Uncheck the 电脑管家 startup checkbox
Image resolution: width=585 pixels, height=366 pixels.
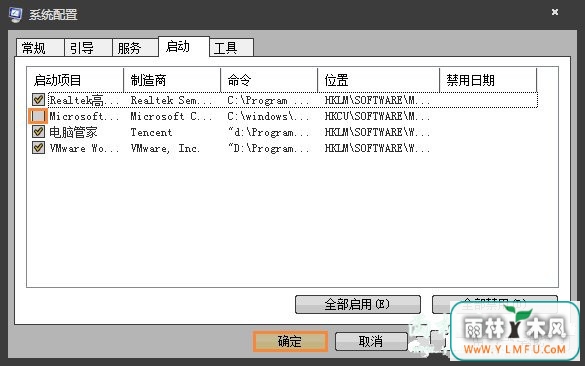(38, 132)
